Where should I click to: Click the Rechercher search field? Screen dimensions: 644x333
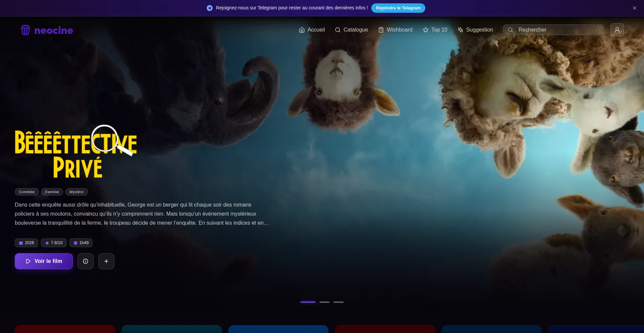(x=553, y=30)
